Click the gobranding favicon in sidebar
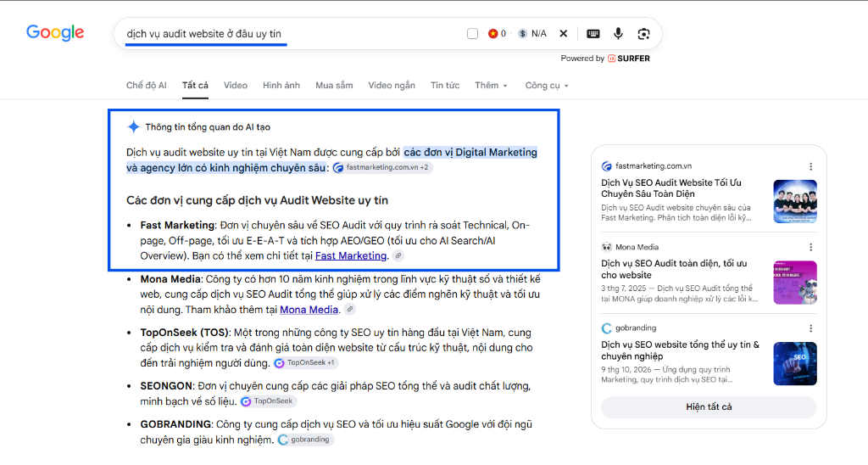This screenshot has height=465, width=868. click(x=607, y=328)
